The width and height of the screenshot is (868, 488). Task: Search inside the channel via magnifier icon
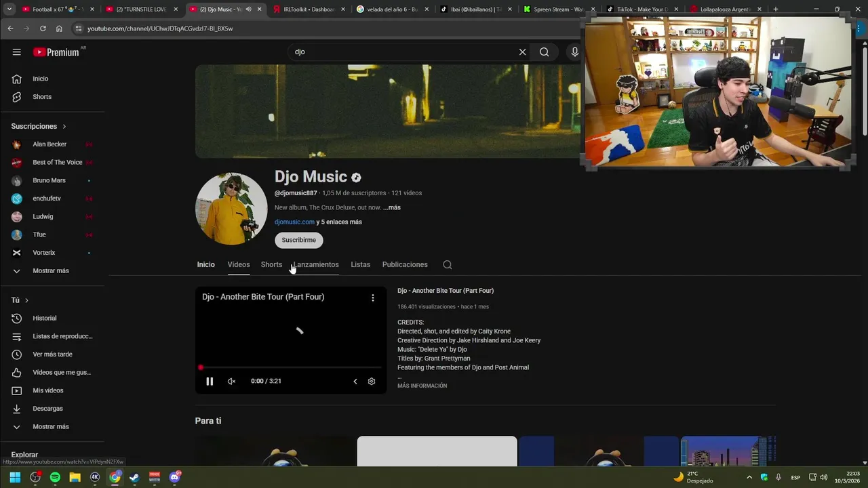(448, 265)
